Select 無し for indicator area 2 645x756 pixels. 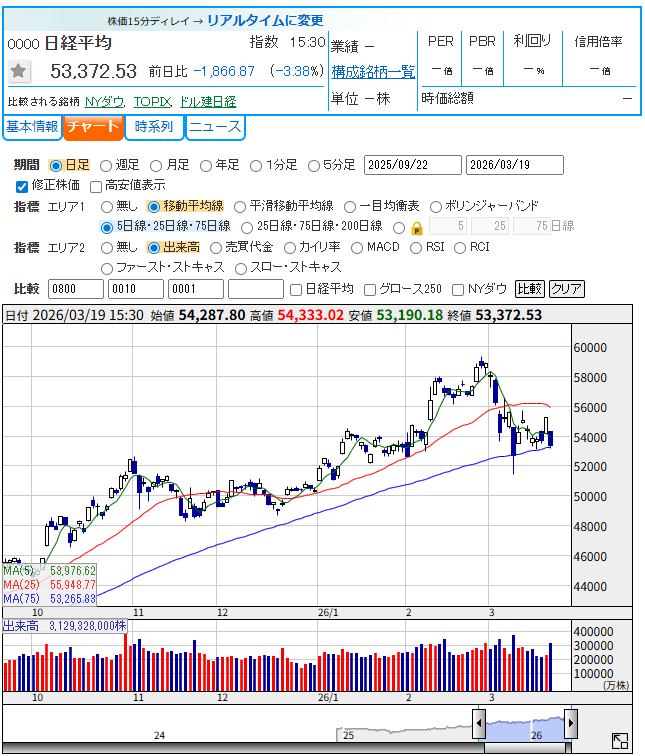pos(107,248)
